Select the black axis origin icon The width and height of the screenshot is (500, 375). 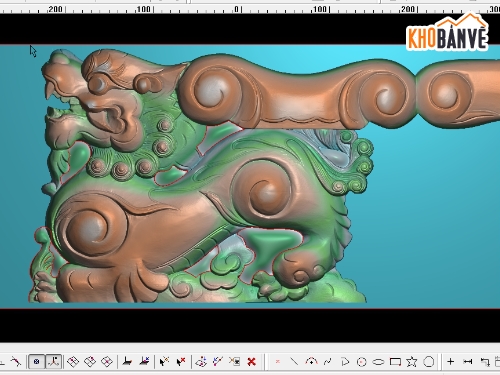pyautogui.click(x=127, y=361)
